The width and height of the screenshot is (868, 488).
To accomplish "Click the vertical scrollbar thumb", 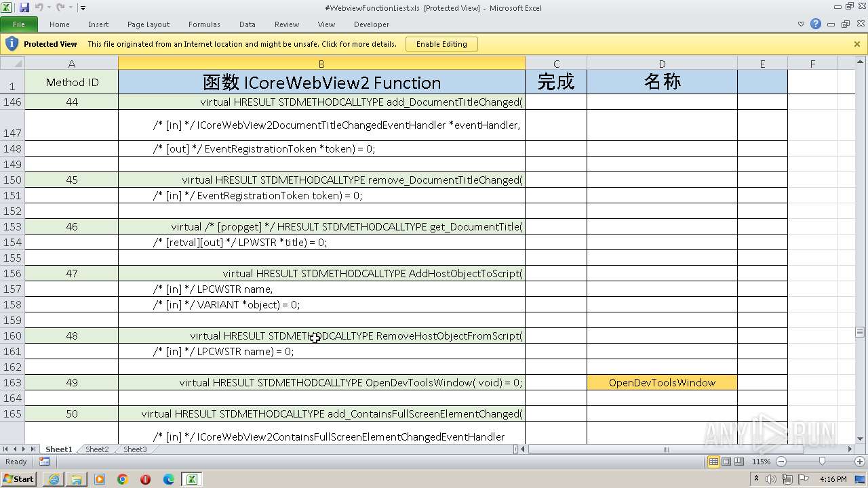I will point(860,332).
